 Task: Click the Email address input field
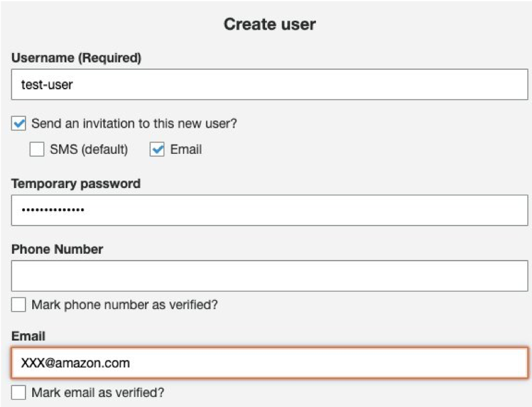click(269, 363)
